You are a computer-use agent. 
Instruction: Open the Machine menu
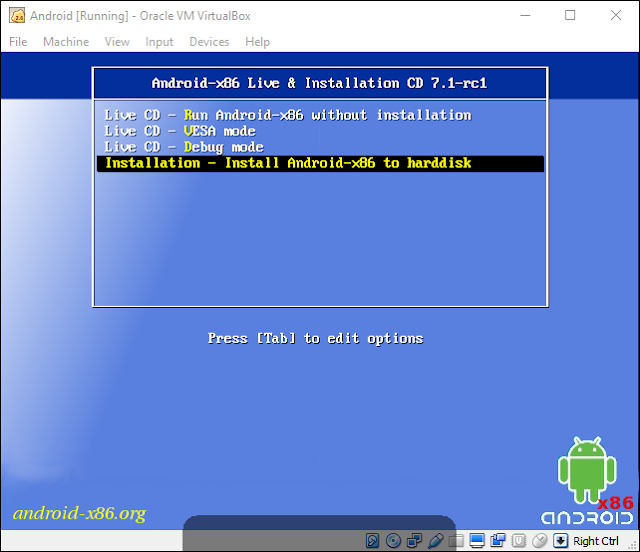[66, 42]
